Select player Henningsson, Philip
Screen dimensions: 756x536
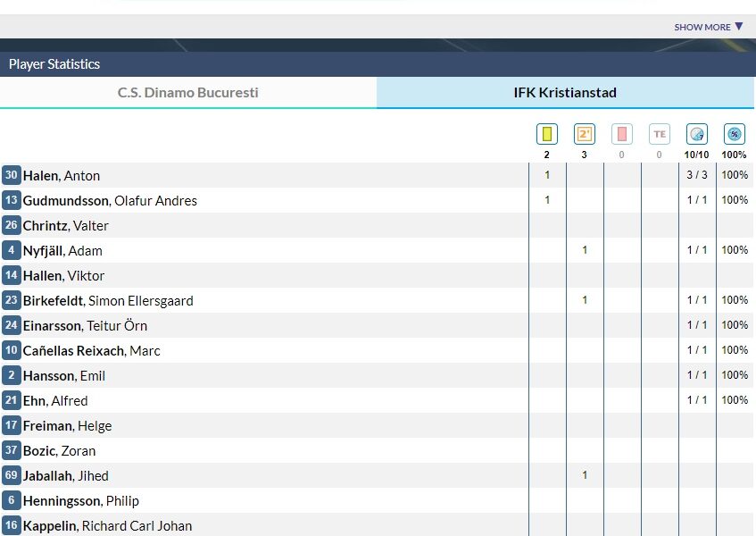coord(81,501)
